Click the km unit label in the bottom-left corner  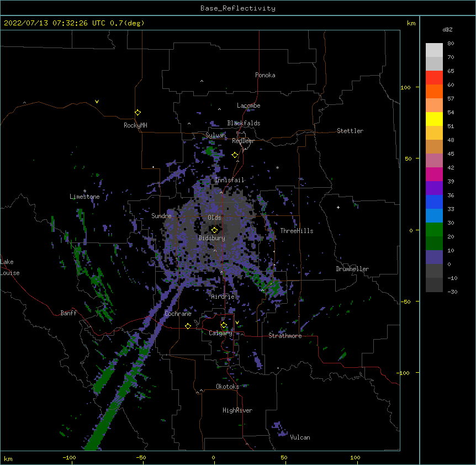(x=8, y=458)
